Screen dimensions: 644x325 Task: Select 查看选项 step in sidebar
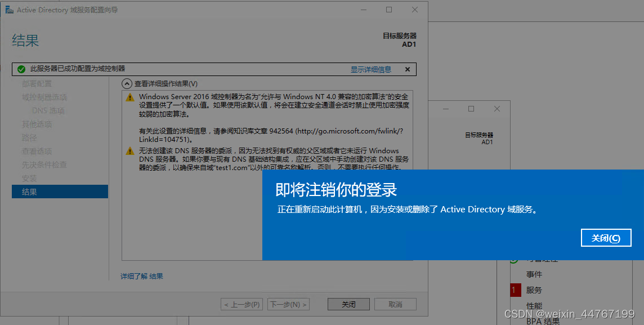(37, 151)
